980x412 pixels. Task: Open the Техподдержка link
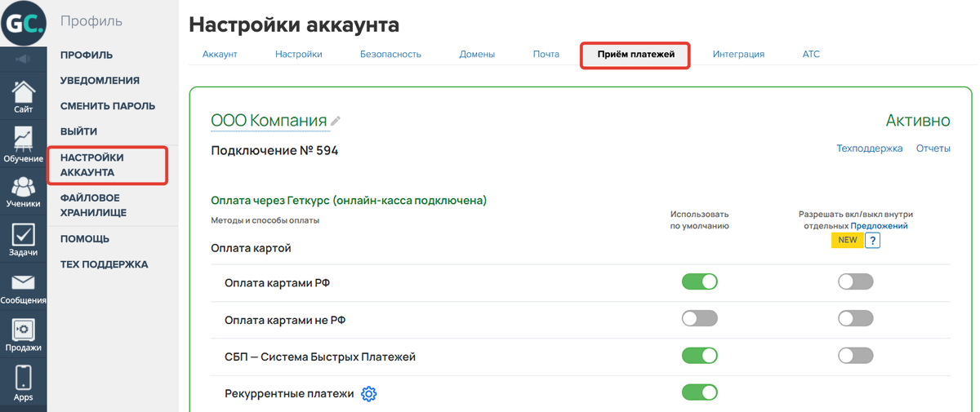869,148
